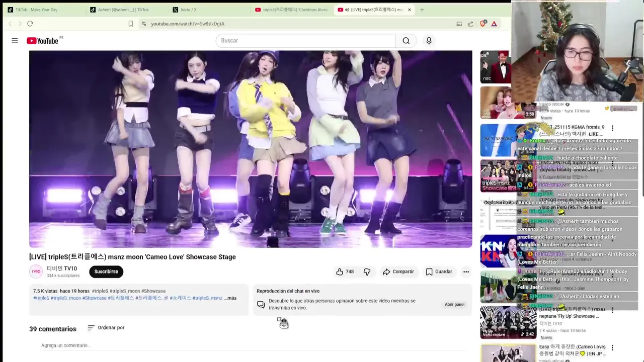Click the 39 comentarios heading

click(53, 329)
